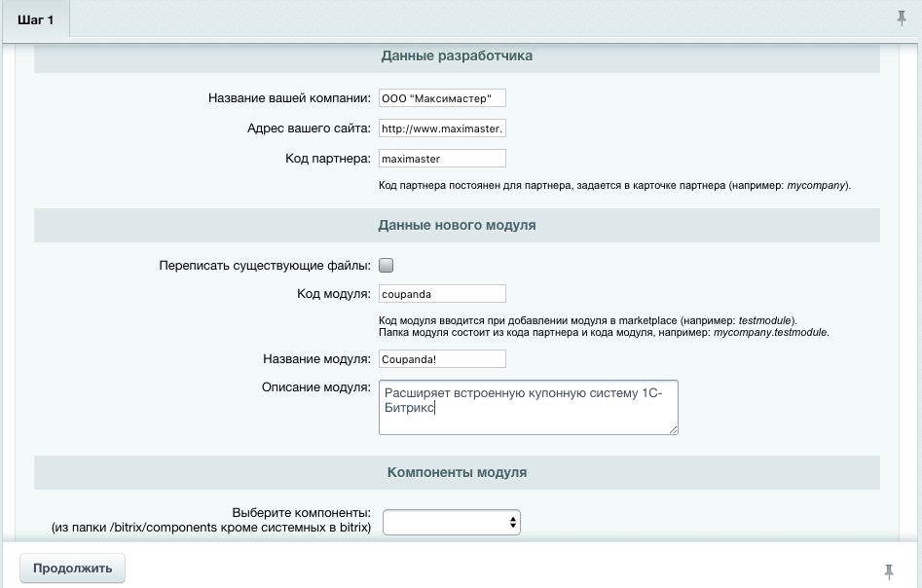
Task: Click the 'Данные разработчика' section header
Action: (457, 56)
